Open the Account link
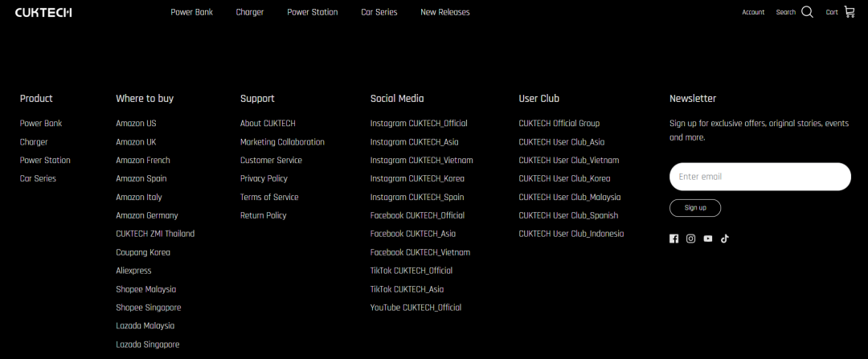Viewport: 868px width, 359px height. 753,12
